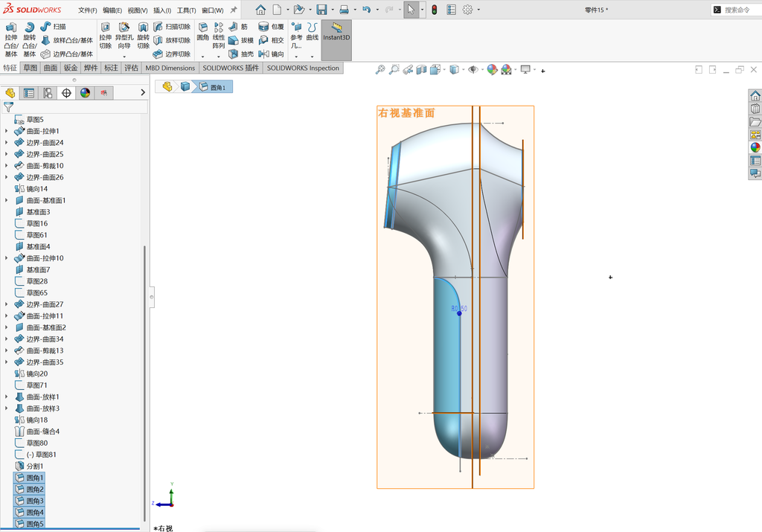Select the Extruded Cut (拉伸切除) tool
Screen dimensions: 762x532
(x=106, y=36)
